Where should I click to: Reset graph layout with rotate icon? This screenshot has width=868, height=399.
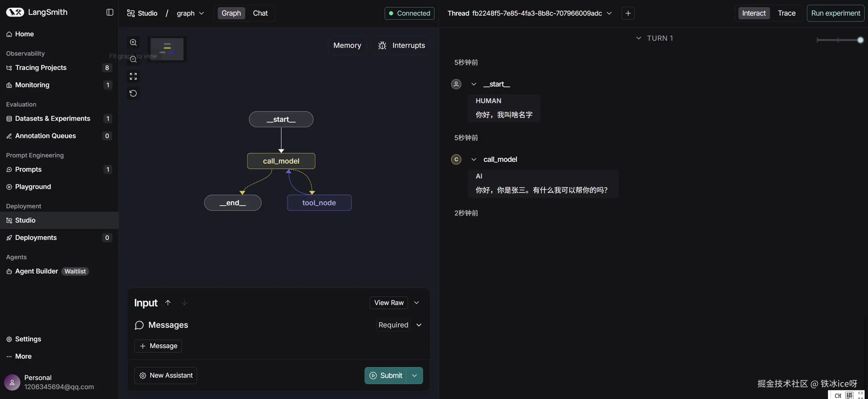coord(133,93)
